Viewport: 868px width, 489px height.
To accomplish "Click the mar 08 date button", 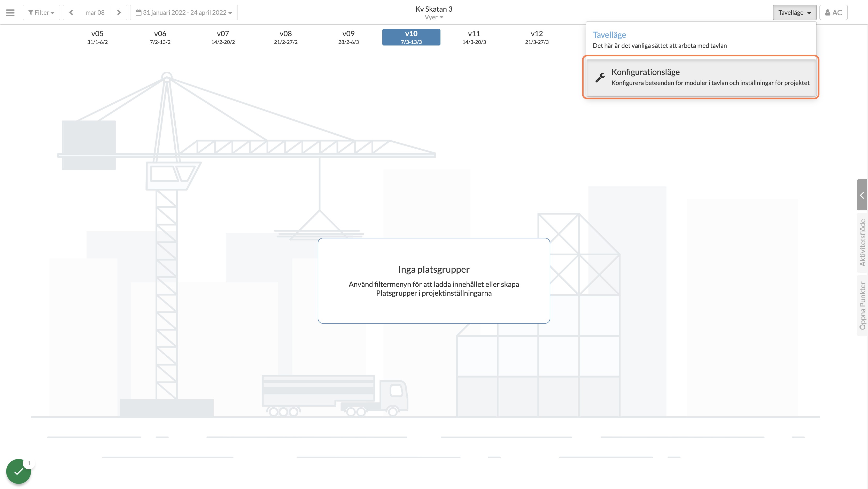I will click(95, 12).
